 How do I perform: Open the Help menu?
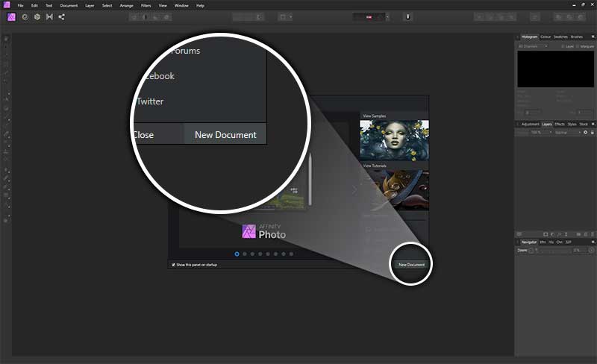tap(200, 6)
